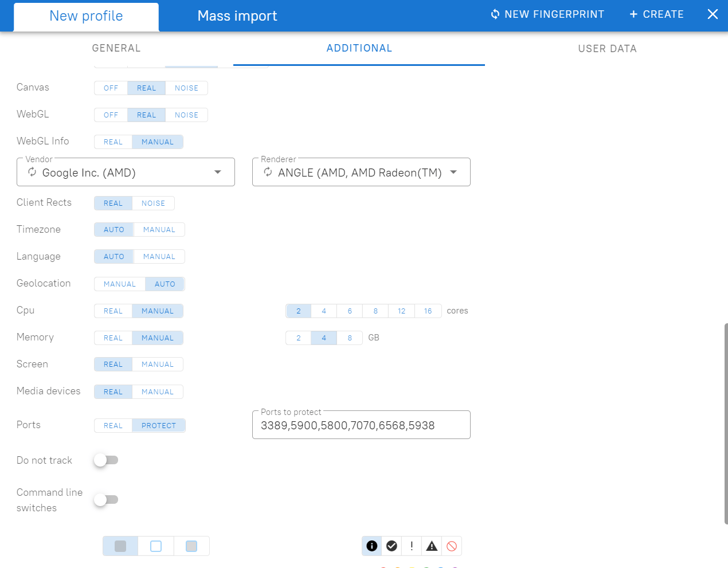Click the Renderer field refresh icon
The image size is (728, 568).
(x=268, y=172)
